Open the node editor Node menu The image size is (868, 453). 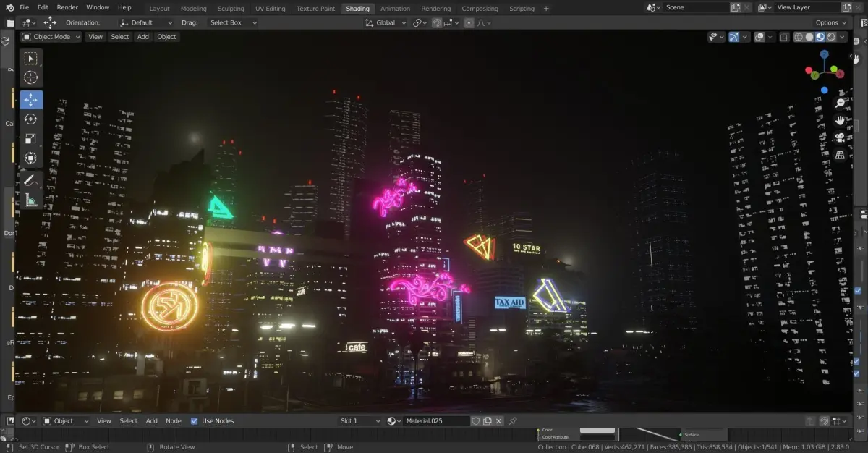coord(174,420)
